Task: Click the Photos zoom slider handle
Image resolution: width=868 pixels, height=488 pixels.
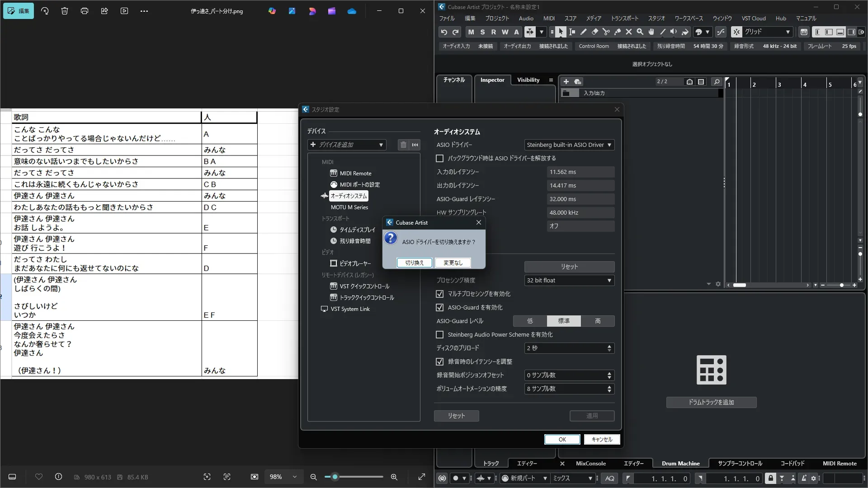Action: 335,477
